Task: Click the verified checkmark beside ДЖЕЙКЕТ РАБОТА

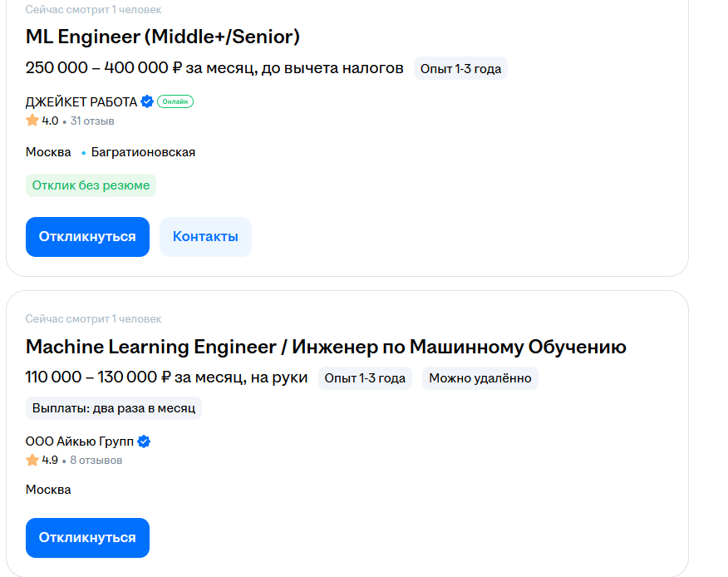Action: point(147,102)
